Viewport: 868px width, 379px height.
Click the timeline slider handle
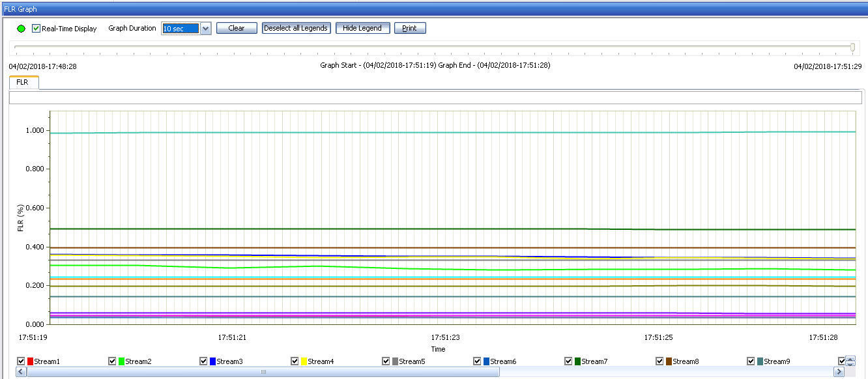tap(852, 47)
